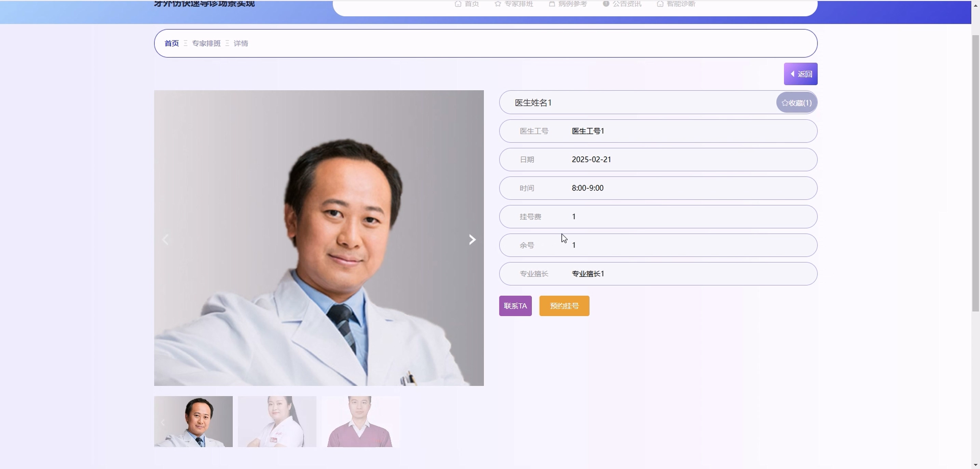
Task: Open 病例参考 in top navigation
Action: (x=568, y=4)
